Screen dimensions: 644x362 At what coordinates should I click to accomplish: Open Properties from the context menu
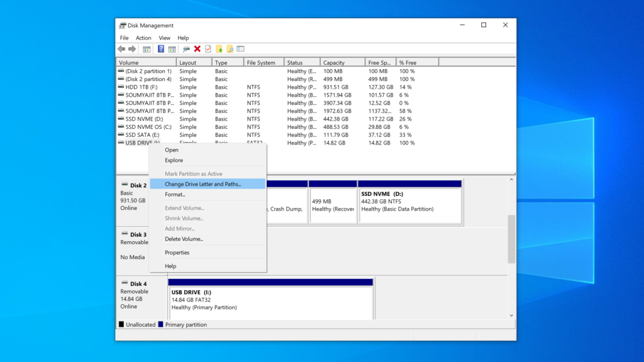pyautogui.click(x=208, y=252)
